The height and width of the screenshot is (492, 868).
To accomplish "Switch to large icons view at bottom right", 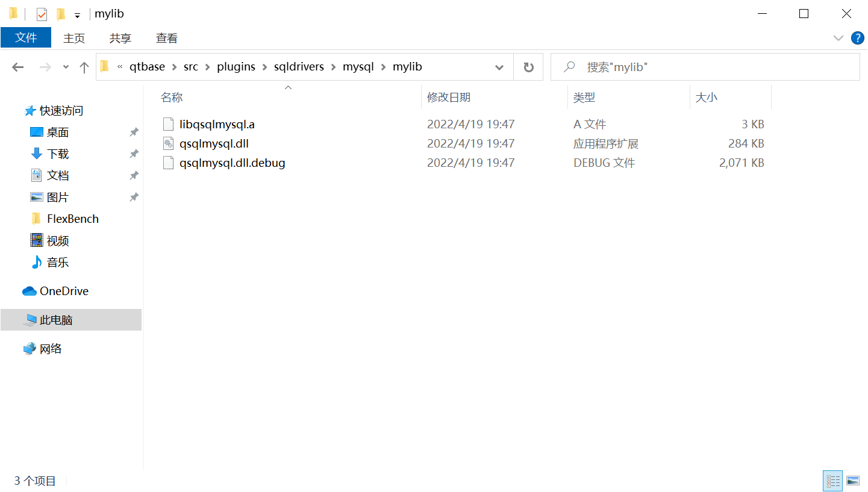I will pos(853,481).
